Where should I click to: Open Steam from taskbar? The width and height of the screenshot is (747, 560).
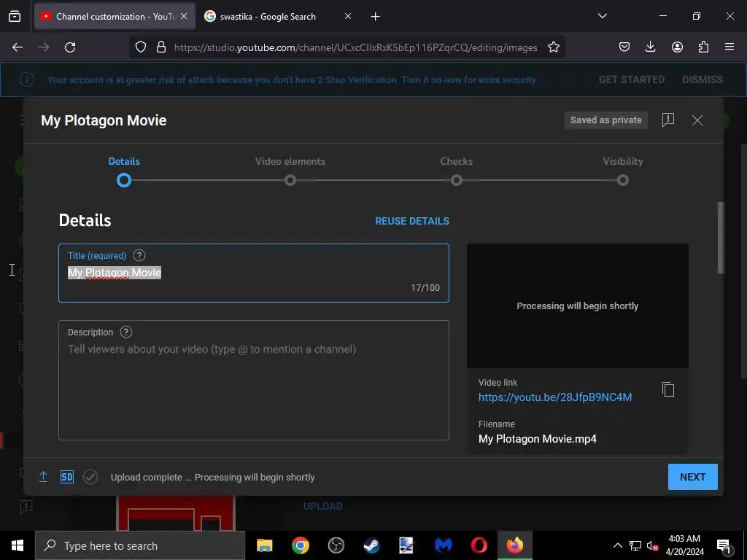pos(371,545)
